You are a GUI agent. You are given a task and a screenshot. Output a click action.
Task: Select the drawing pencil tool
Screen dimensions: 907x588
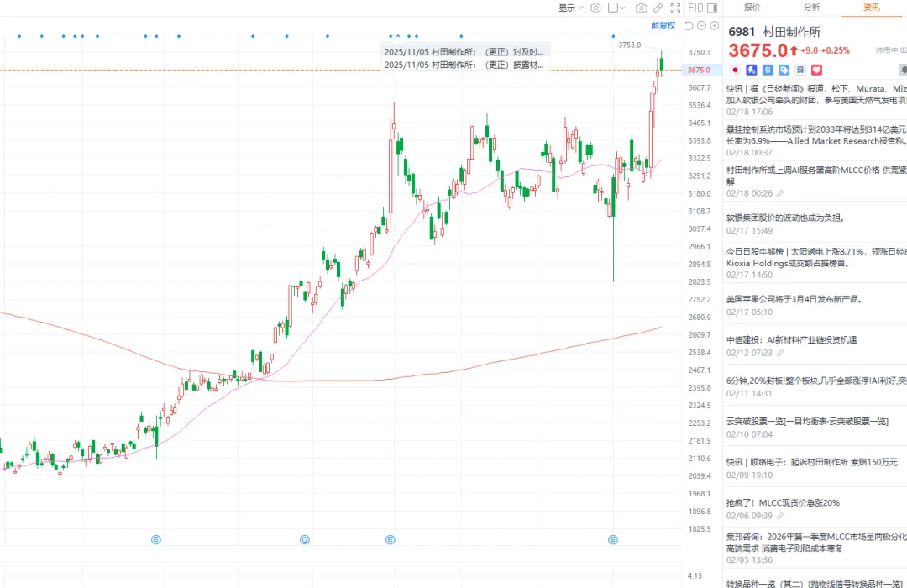(x=658, y=8)
